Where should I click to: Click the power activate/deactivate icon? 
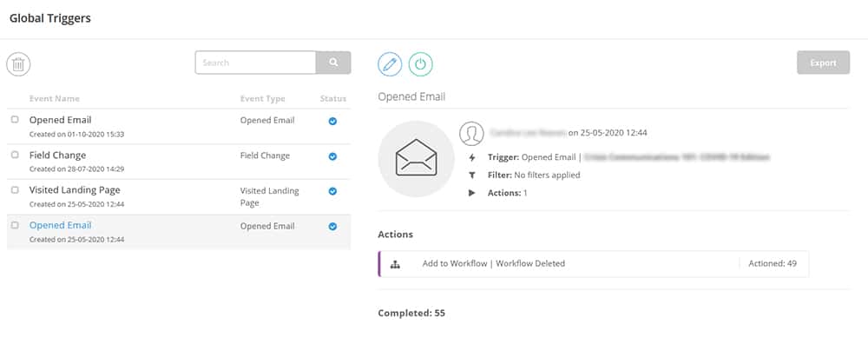point(420,63)
